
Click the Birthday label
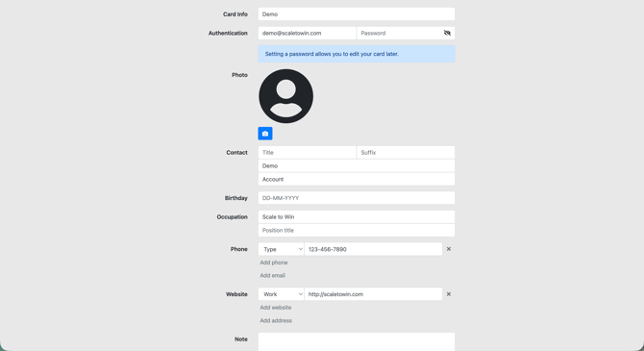235,198
